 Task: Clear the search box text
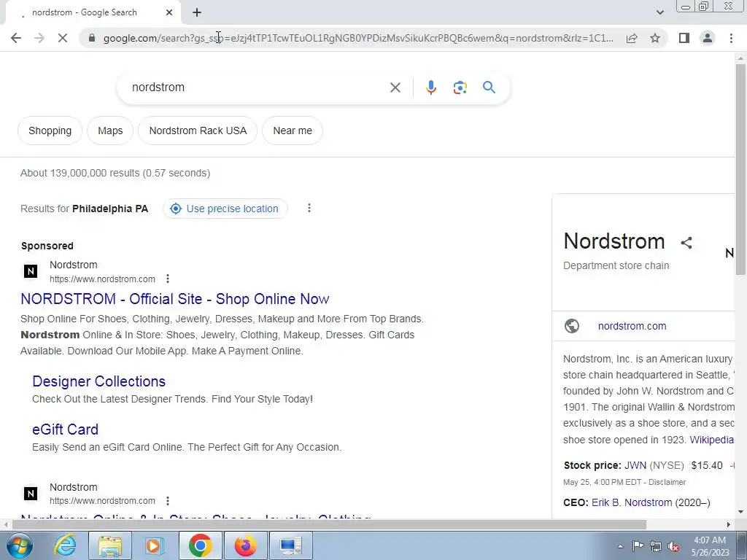395,87
